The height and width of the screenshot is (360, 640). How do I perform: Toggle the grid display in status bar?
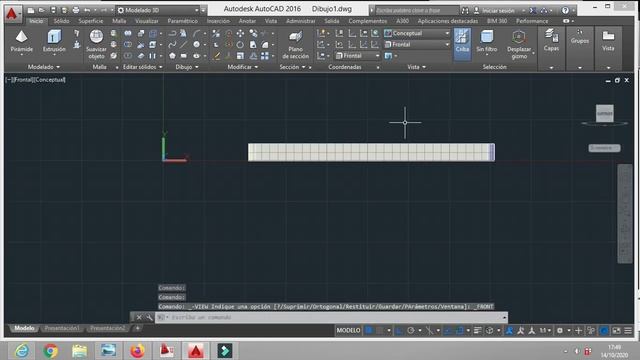coord(369,330)
